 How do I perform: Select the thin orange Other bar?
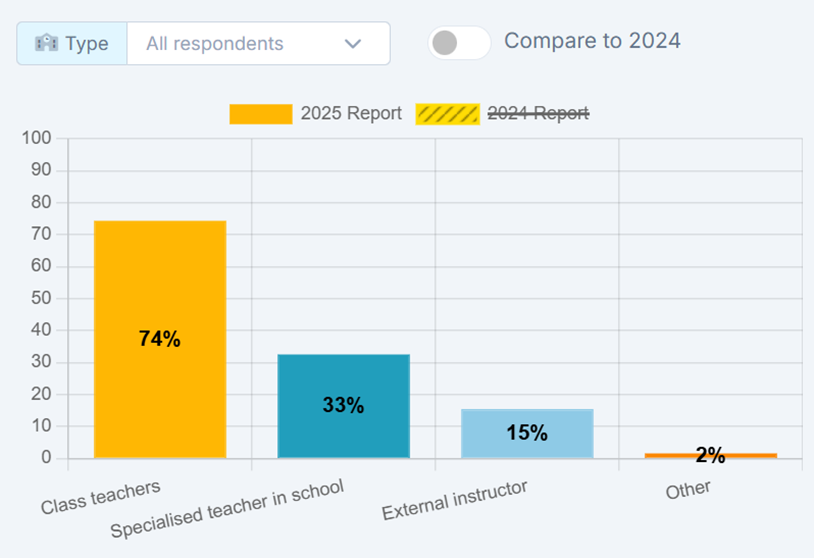pyautogui.click(x=711, y=455)
